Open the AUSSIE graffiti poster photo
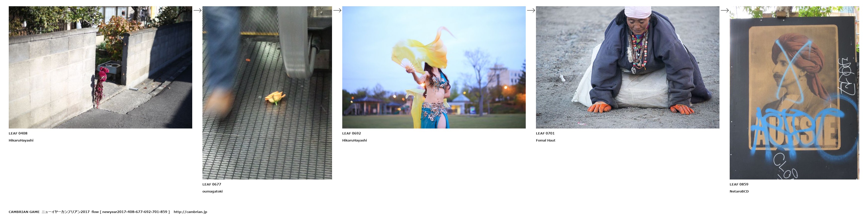The image size is (868, 218). tap(794, 93)
